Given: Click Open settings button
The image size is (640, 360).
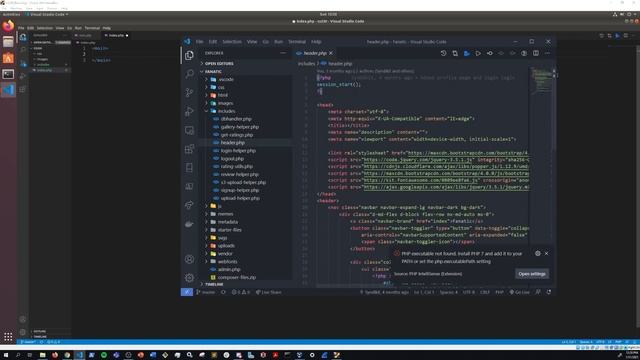Looking at the screenshot, I should (x=532, y=274).
